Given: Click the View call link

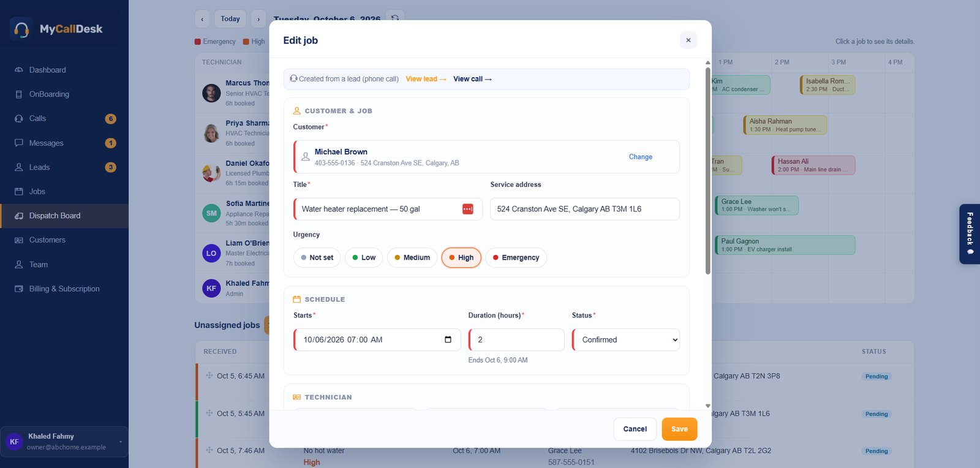Looking at the screenshot, I should point(472,79).
